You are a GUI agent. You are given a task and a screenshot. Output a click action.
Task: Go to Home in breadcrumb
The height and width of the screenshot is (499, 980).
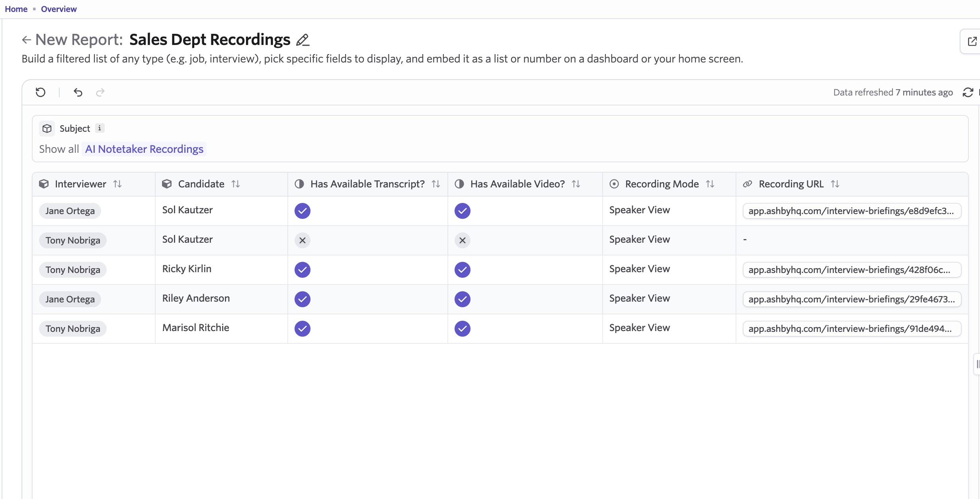[x=16, y=9]
